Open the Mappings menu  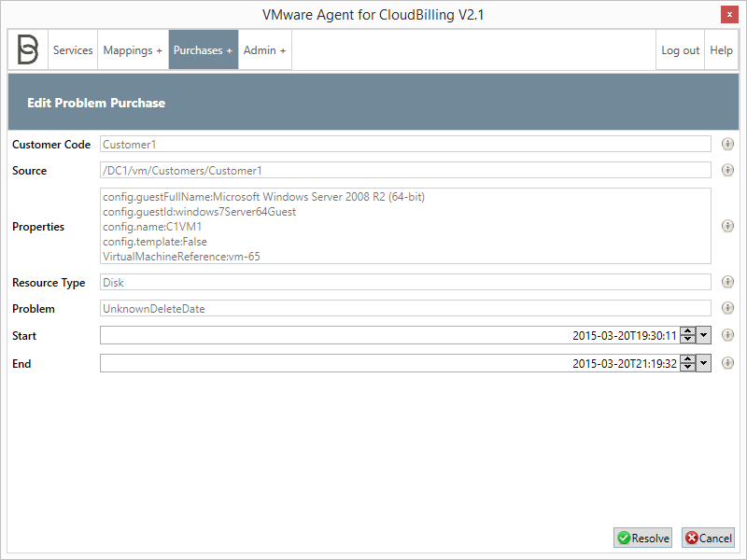(x=133, y=49)
